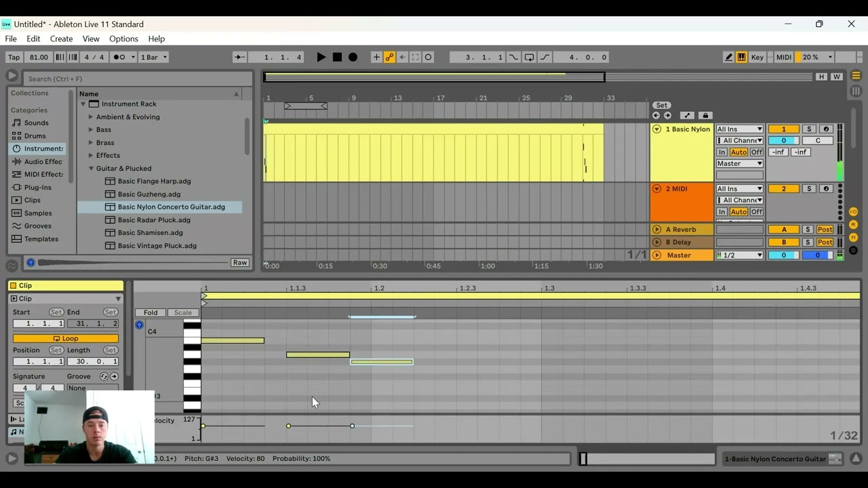Adjust the Master track blue volume slider

[x=817, y=255]
